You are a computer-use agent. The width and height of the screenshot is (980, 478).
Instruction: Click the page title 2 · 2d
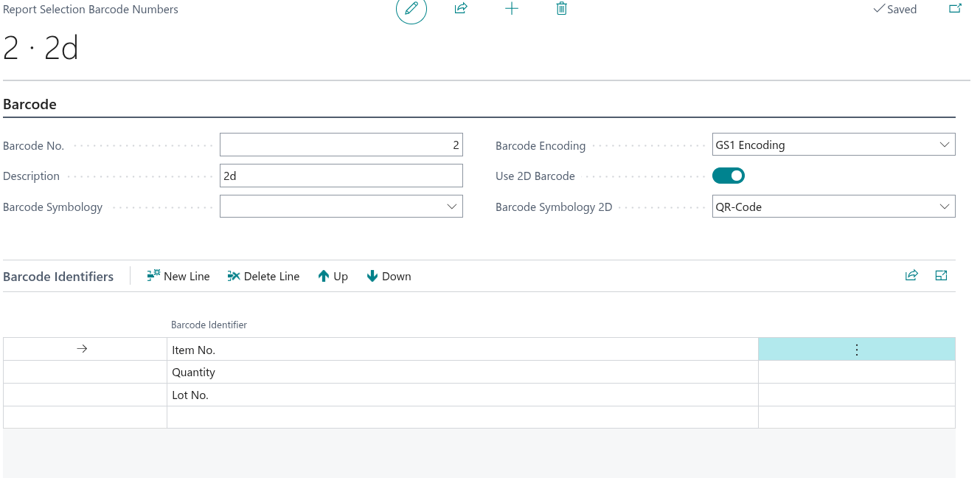(41, 48)
